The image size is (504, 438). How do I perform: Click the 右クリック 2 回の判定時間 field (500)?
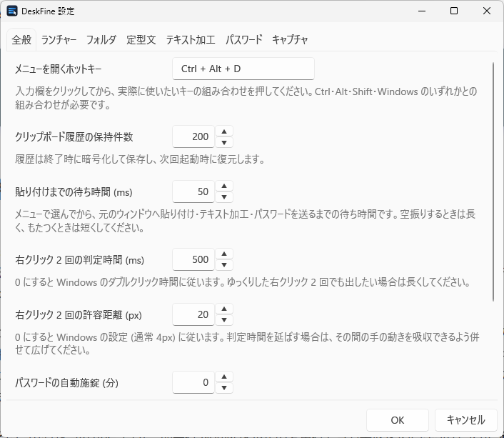(x=193, y=259)
